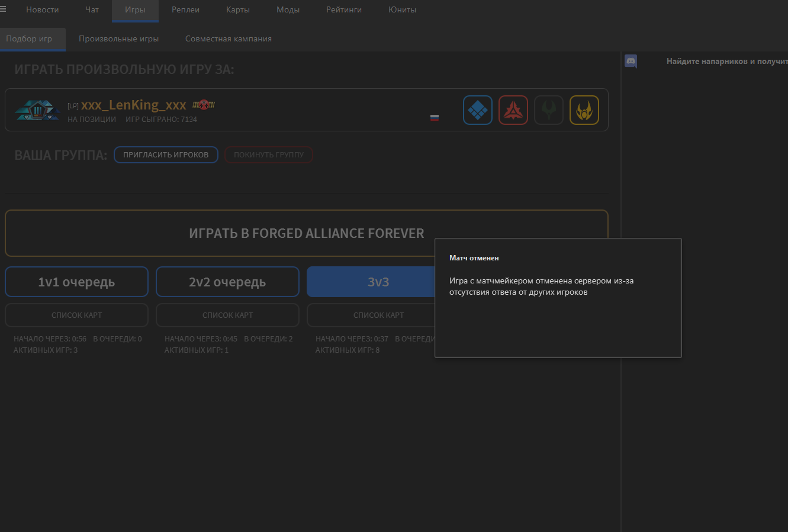
Task: Click В очереди: 2 text
Action: pos(268,339)
